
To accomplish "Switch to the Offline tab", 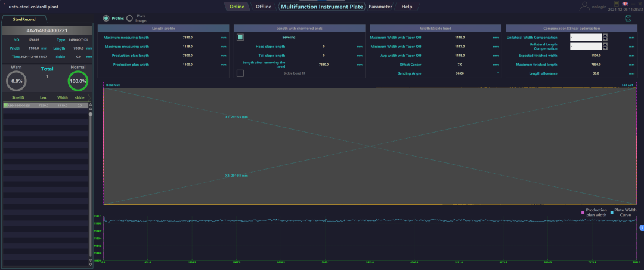I will coord(263,7).
